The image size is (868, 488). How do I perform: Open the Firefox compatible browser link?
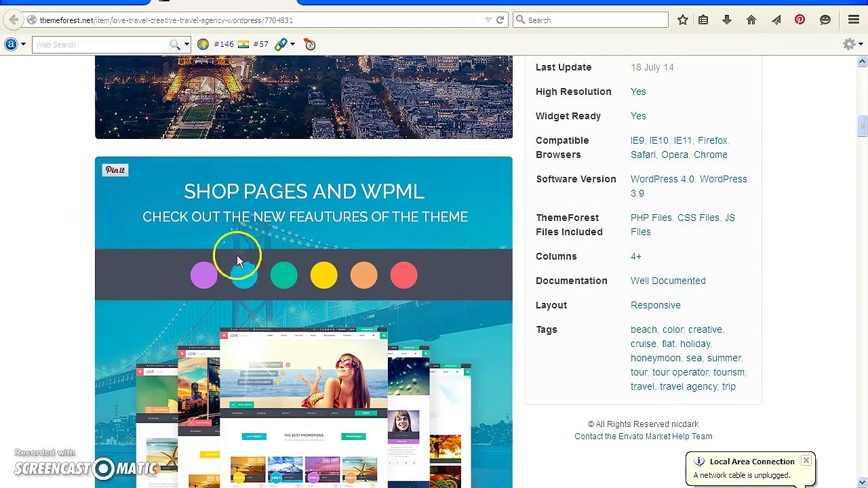[x=712, y=140]
